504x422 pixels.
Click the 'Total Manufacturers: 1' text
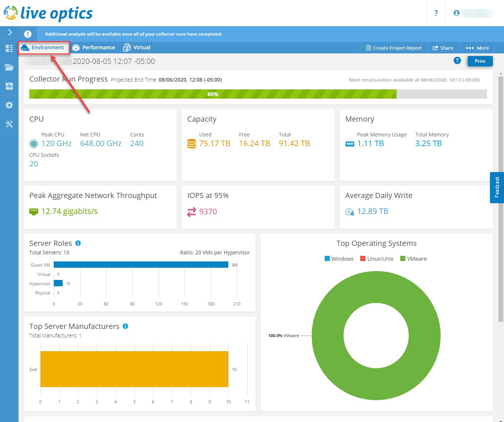pyautogui.click(x=55, y=336)
